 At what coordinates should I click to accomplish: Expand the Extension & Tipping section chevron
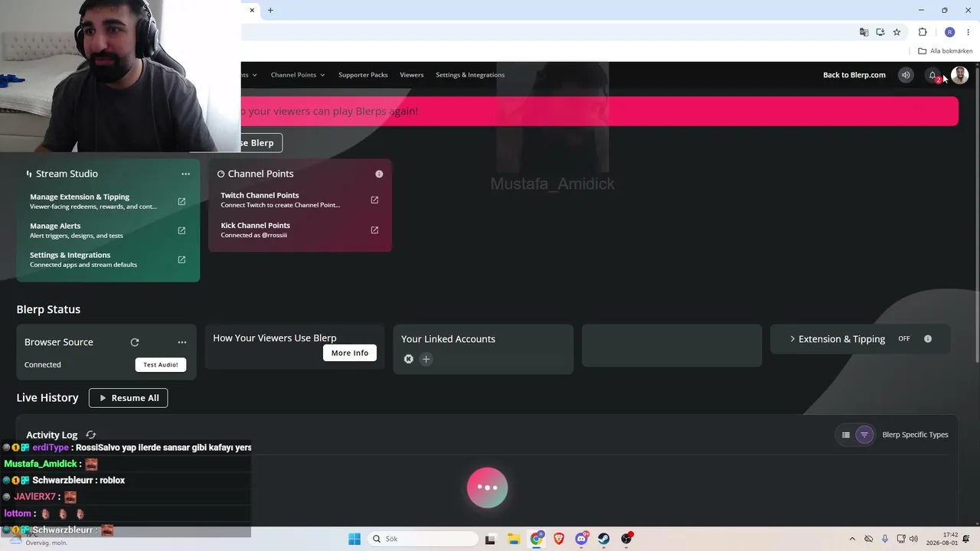coord(792,339)
